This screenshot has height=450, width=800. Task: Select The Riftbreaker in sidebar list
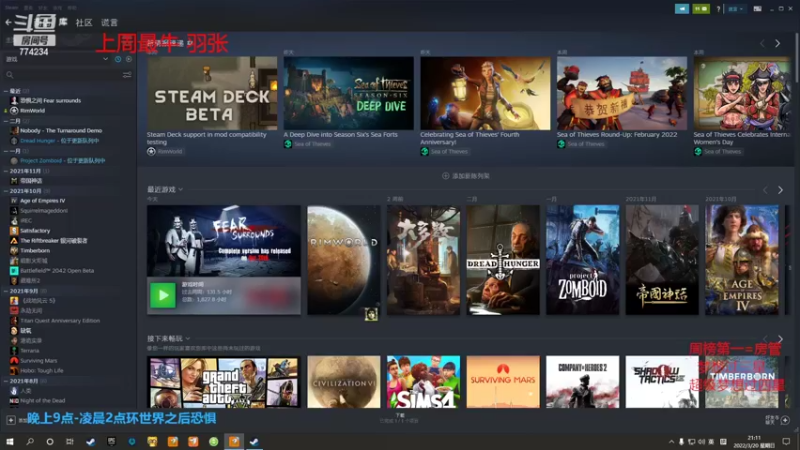coord(54,241)
